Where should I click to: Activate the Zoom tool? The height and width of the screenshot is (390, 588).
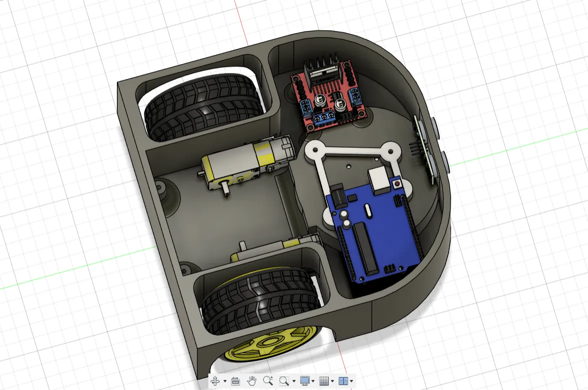click(268, 381)
